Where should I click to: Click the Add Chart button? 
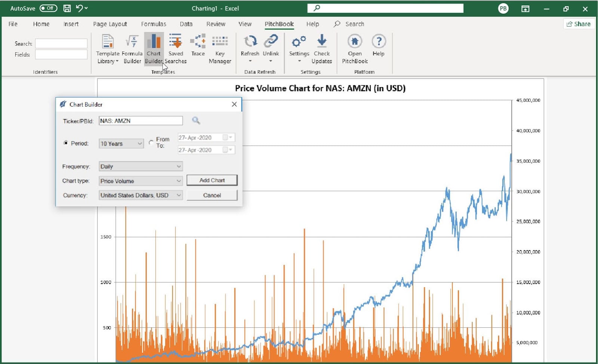click(212, 180)
